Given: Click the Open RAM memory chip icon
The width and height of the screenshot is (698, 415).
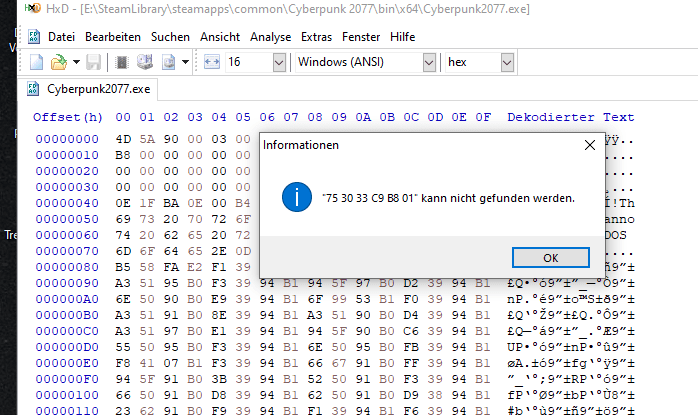Looking at the screenshot, I should [122, 62].
